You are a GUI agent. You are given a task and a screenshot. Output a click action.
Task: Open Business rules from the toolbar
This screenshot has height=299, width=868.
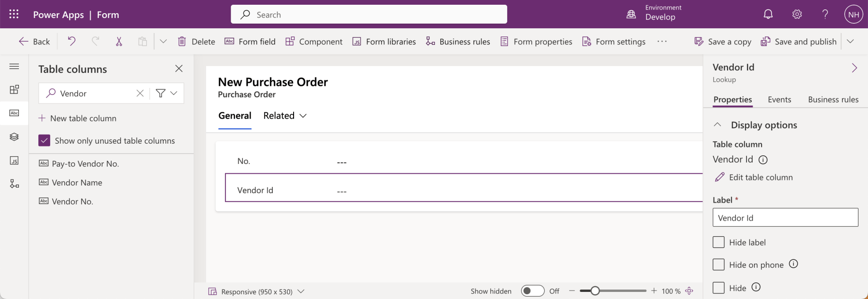(x=458, y=42)
